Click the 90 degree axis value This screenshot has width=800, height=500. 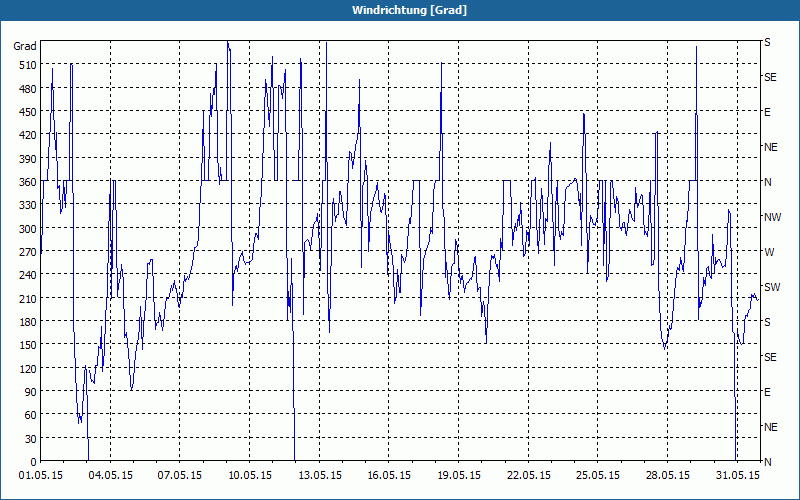[31, 392]
